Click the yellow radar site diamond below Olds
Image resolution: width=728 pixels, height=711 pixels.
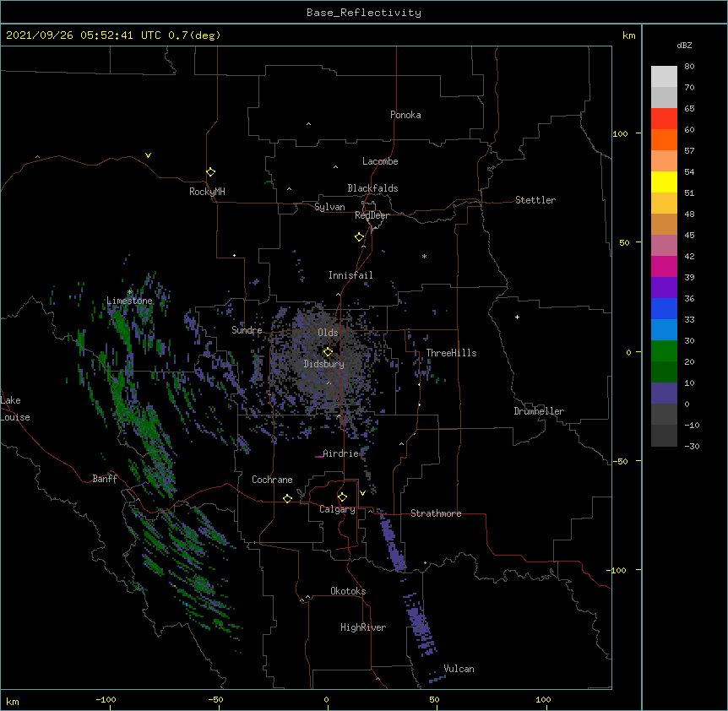(328, 352)
